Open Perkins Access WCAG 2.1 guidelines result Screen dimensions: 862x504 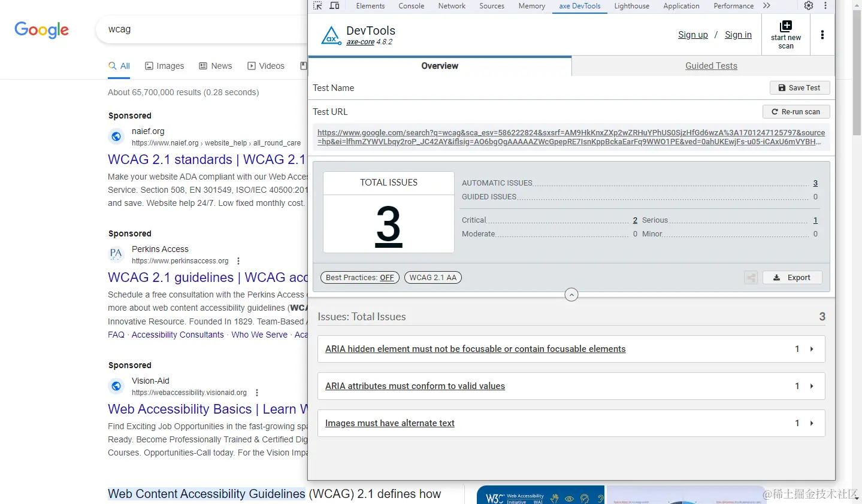pos(208,278)
